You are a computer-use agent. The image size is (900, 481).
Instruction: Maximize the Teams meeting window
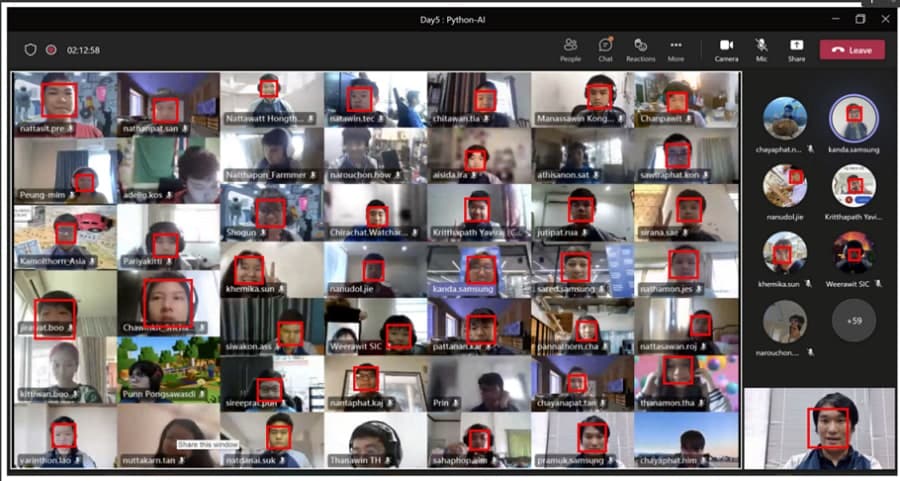click(x=859, y=18)
